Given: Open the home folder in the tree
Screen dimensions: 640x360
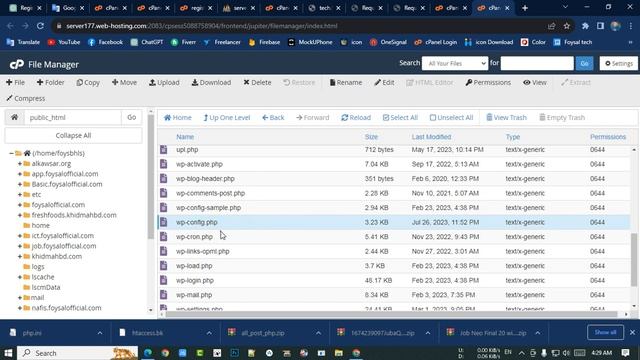Looking at the screenshot, I should (x=40, y=225).
